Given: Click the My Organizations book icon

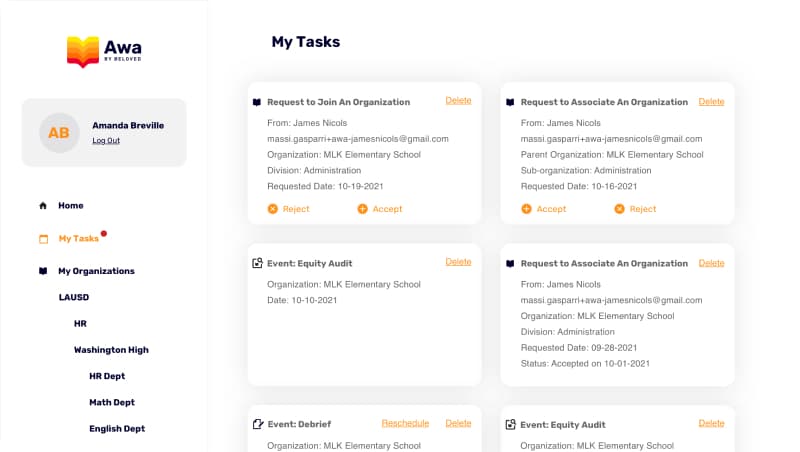Looking at the screenshot, I should click(43, 271).
